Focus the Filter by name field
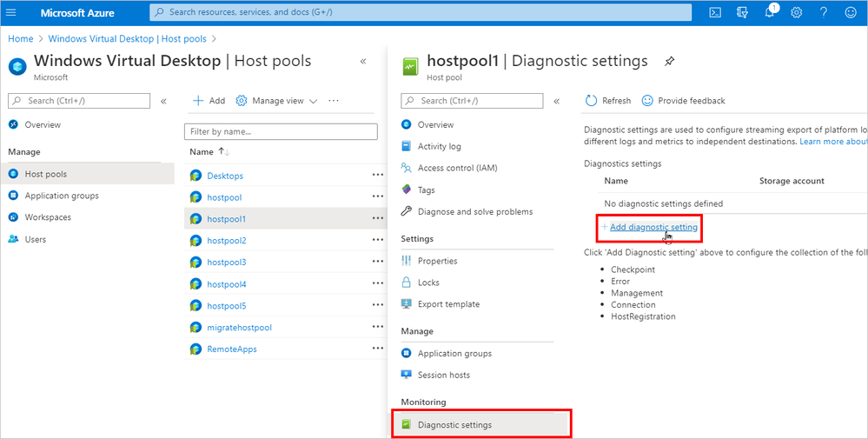This screenshot has width=868, height=439. click(x=281, y=132)
